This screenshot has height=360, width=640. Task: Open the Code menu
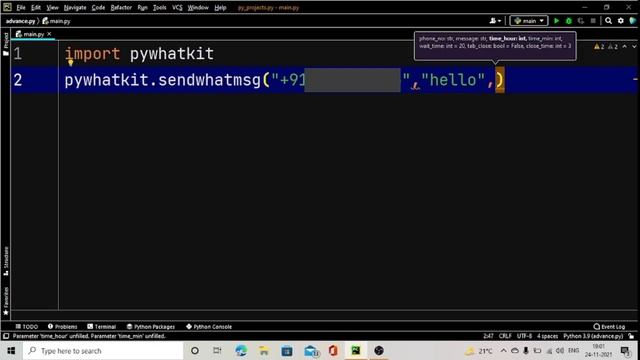tap(98, 7)
